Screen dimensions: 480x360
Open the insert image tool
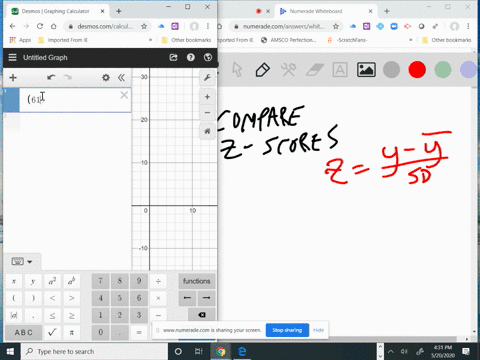tap(366, 70)
